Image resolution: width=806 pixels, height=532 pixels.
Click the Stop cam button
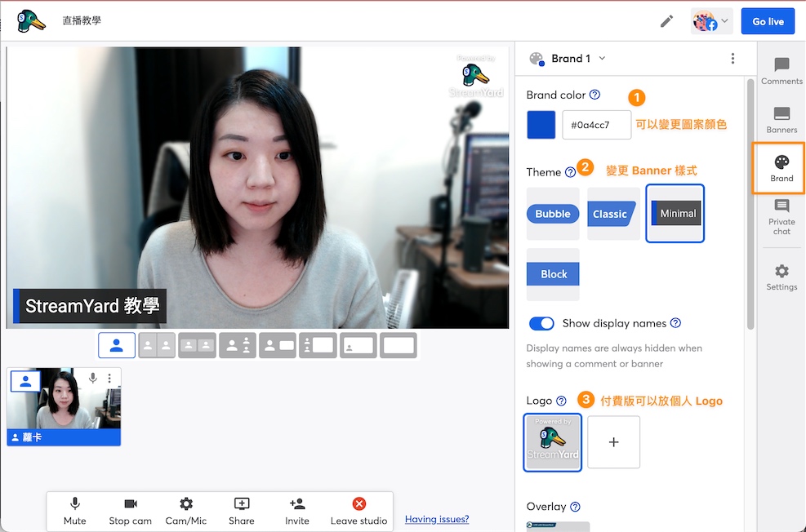(130, 512)
